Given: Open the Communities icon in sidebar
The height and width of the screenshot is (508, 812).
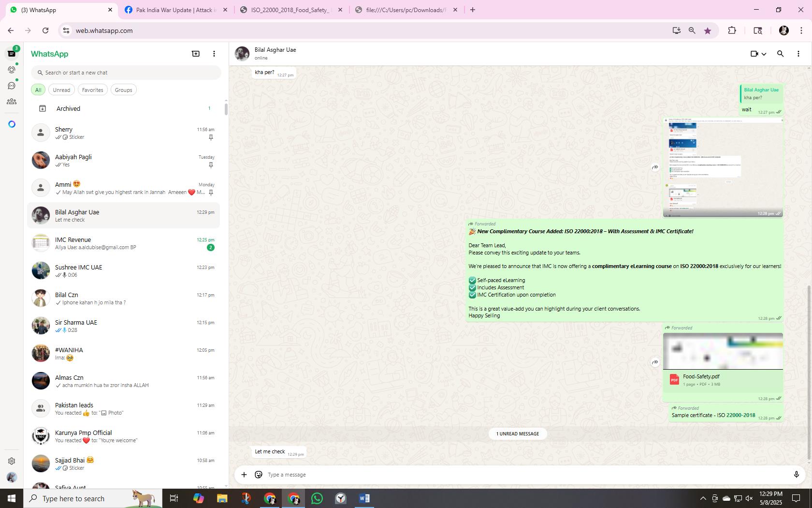Looking at the screenshot, I should pos(12,102).
